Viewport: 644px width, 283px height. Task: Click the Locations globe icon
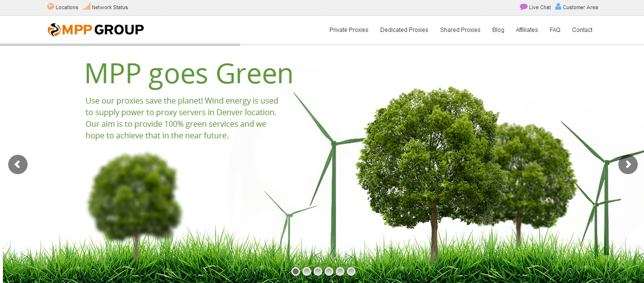click(x=51, y=7)
